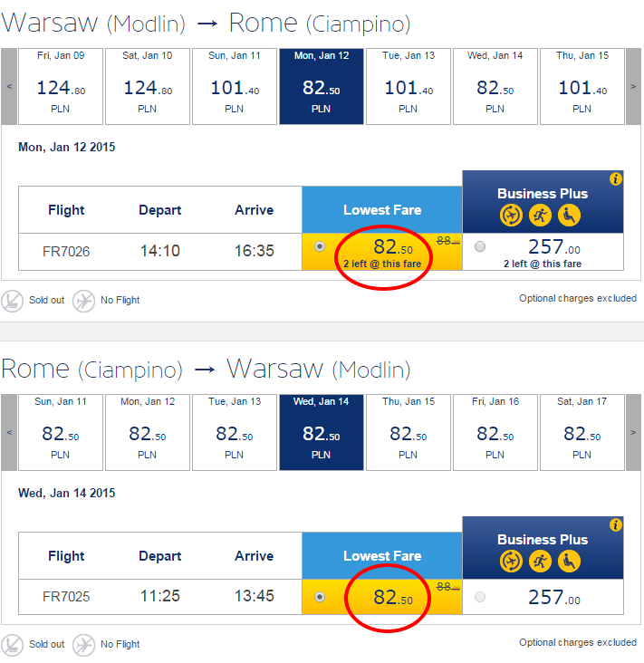The width and height of the screenshot is (644, 663).
Task: Click the info icon on return Business Plus
Action: click(616, 525)
